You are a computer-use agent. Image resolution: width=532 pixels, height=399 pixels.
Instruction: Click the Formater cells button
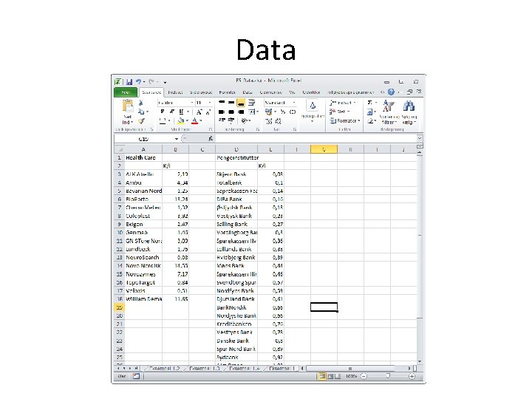click(x=344, y=120)
